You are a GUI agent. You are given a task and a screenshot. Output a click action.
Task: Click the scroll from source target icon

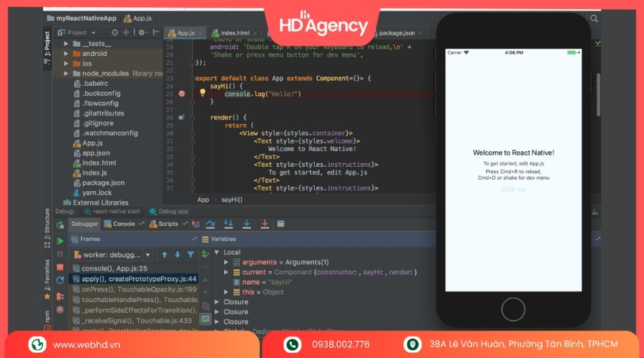click(x=114, y=32)
